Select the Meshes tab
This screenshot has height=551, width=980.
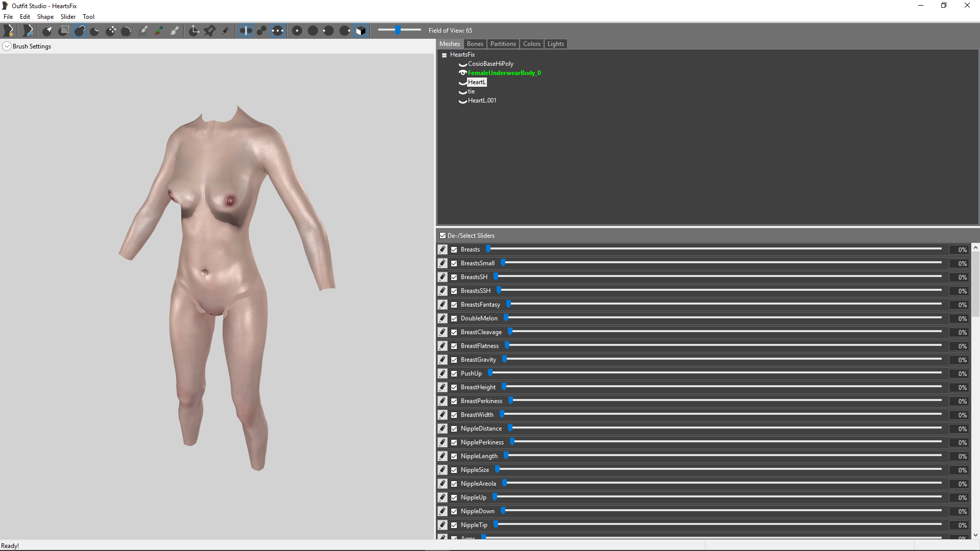click(x=450, y=44)
